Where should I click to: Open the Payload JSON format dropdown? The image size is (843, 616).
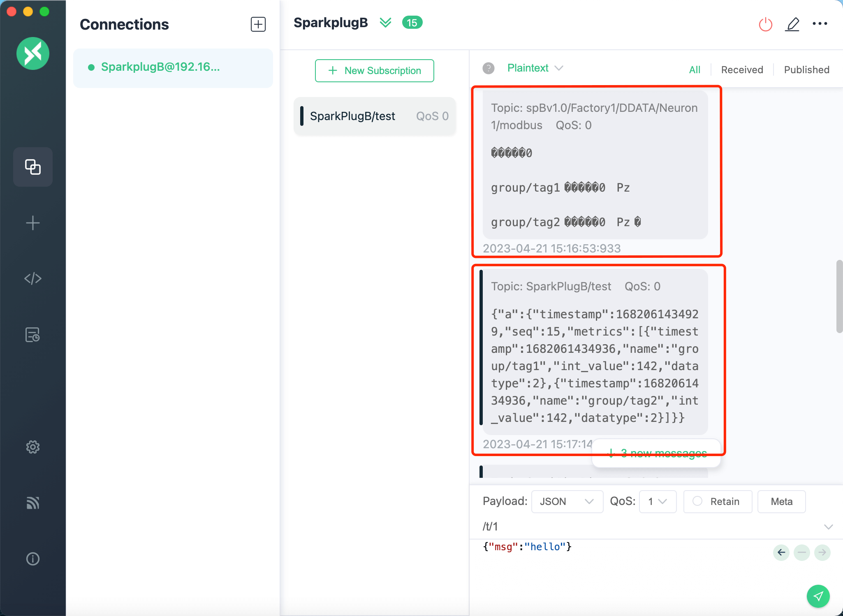click(x=567, y=501)
